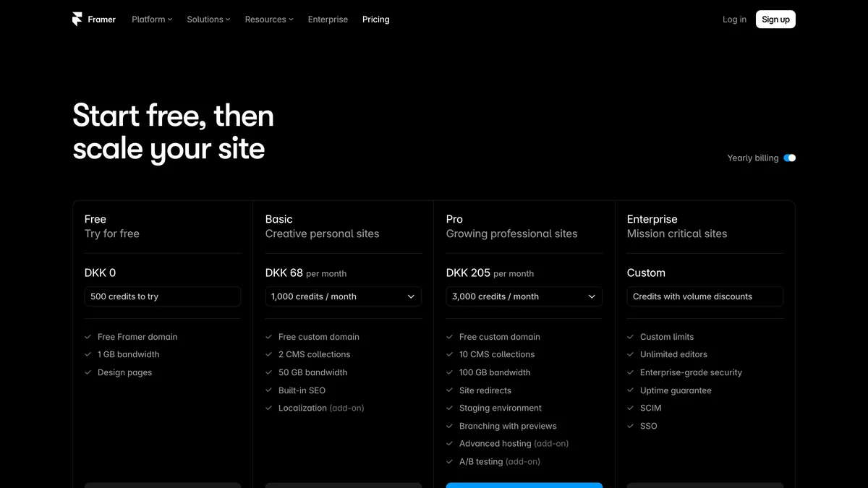Click the Framer logo icon
The image size is (868, 488).
[x=77, y=20]
